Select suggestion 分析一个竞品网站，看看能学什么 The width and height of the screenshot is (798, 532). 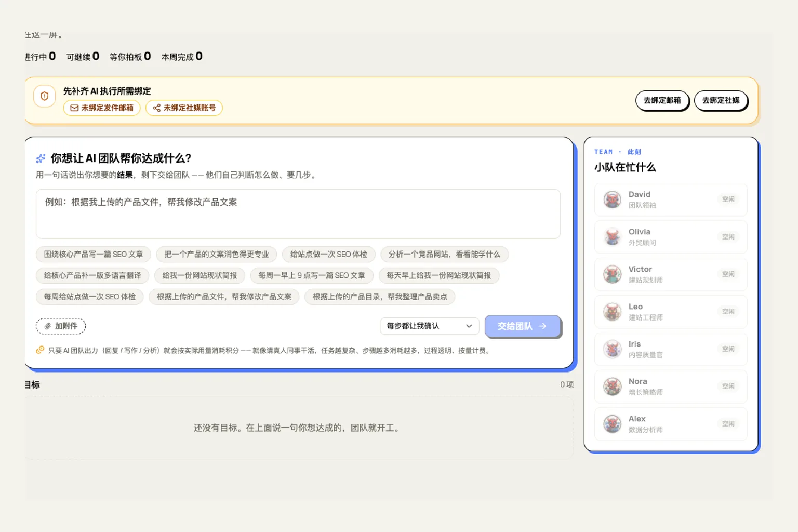click(444, 255)
